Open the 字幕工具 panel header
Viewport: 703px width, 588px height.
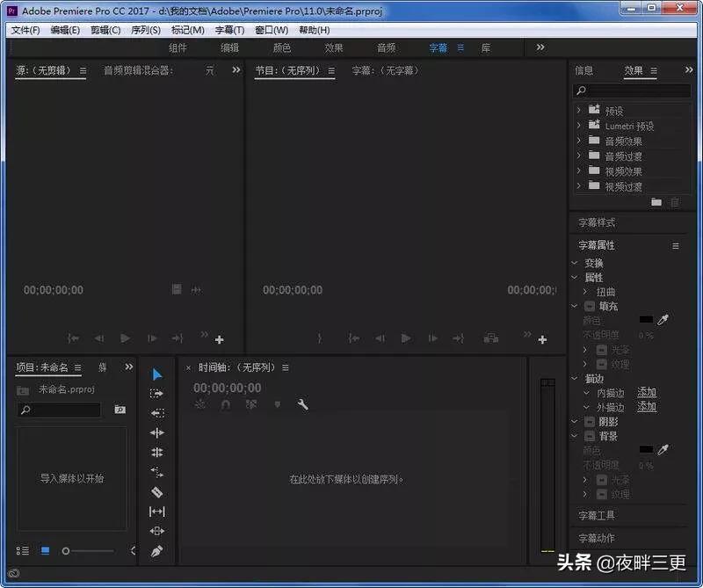pyautogui.click(x=597, y=516)
